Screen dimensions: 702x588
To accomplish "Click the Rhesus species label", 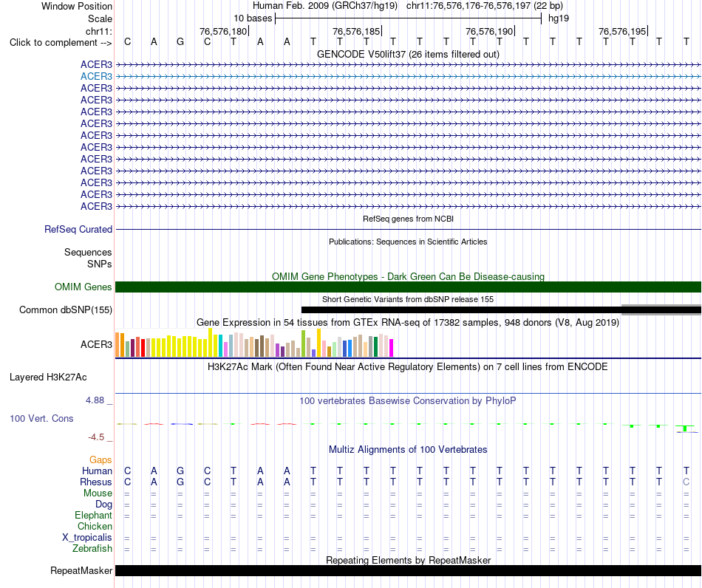I will (x=96, y=482).
